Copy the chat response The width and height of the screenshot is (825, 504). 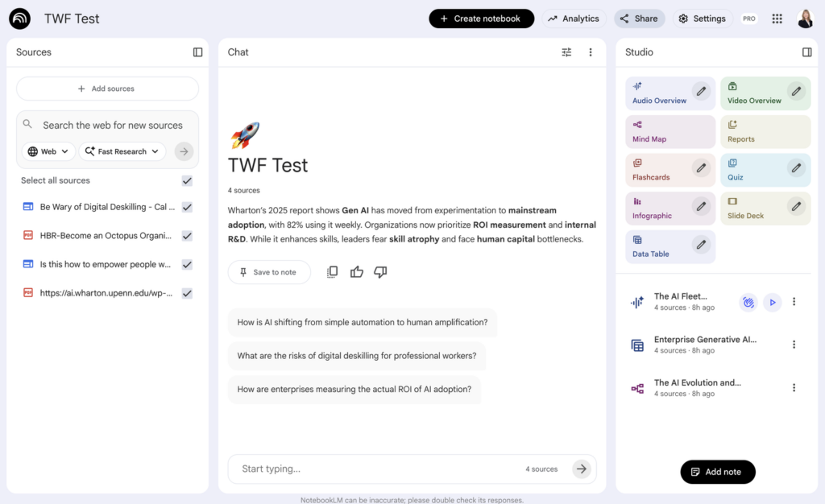coord(332,272)
